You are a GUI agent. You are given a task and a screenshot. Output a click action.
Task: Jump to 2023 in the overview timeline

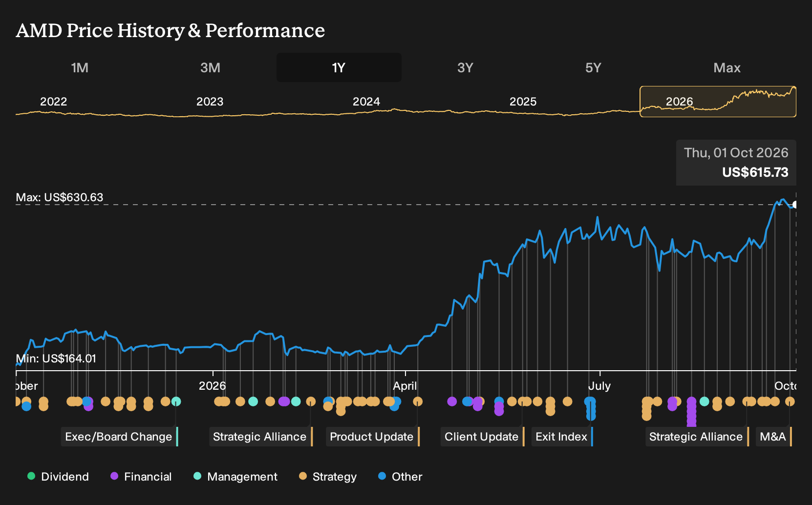coord(210,102)
